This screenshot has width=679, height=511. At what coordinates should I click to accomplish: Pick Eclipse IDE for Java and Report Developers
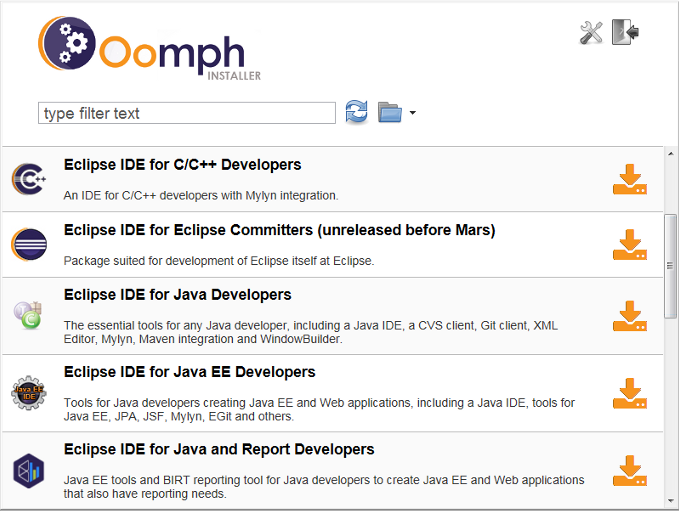218,449
